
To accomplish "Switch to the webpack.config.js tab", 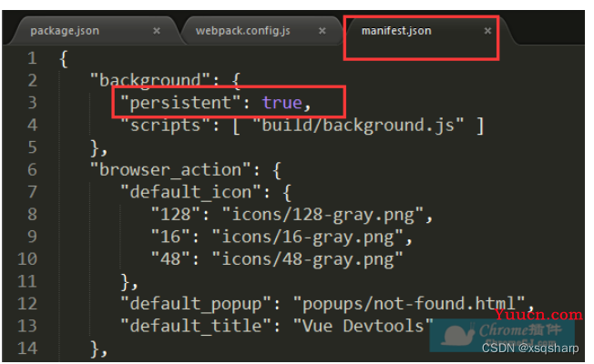I will [243, 31].
